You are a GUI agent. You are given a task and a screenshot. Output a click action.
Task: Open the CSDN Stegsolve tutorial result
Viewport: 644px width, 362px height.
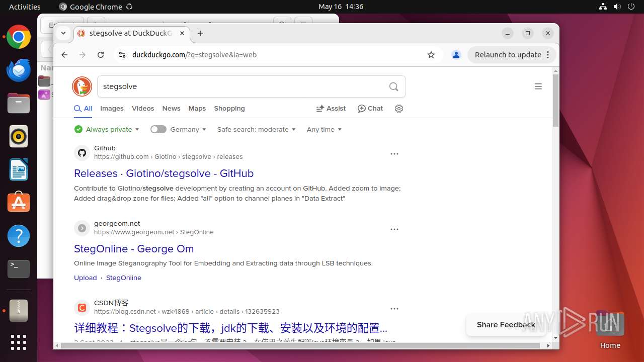click(230, 328)
